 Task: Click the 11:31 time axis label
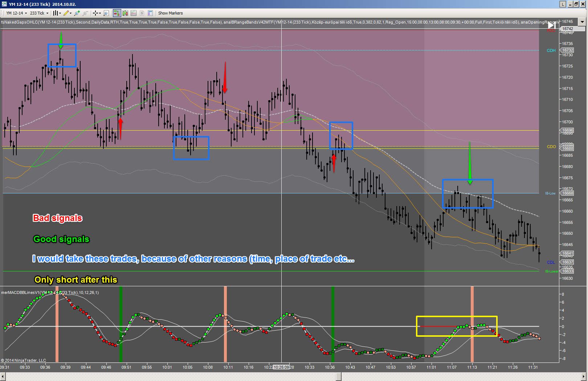pyautogui.click(x=533, y=367)
